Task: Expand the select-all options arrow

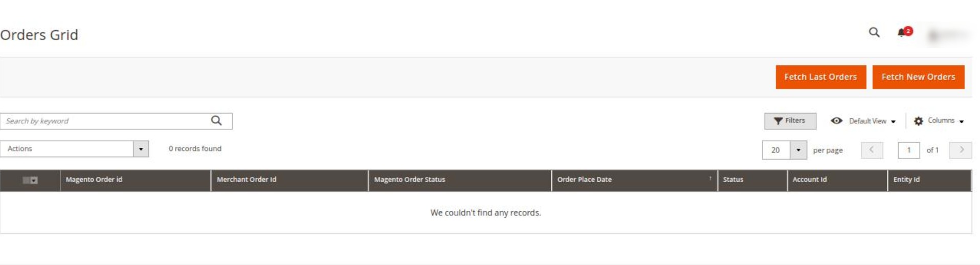Action: [34, 180]
